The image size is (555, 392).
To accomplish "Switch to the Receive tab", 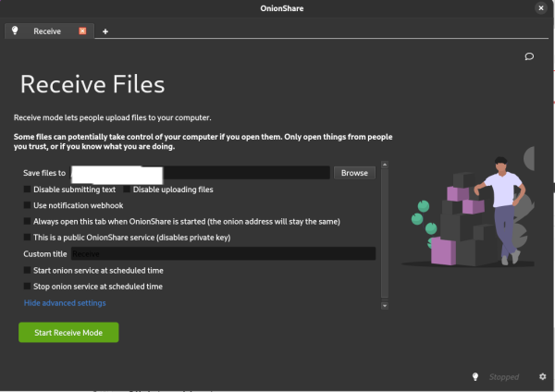I will pos(47,31).
